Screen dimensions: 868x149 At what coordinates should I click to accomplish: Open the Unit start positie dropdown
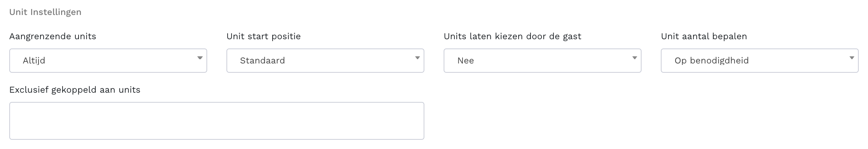point(325,61)
